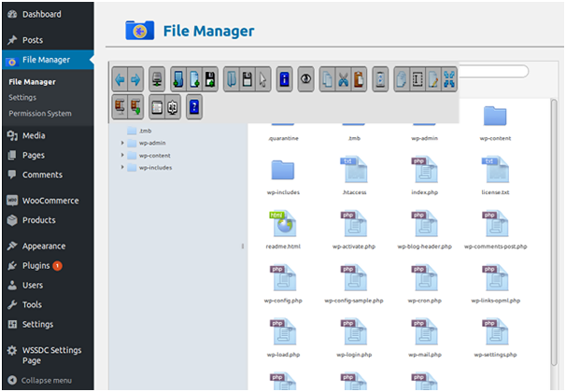Click the mouse pointer select-file icon

coord(262,79)
